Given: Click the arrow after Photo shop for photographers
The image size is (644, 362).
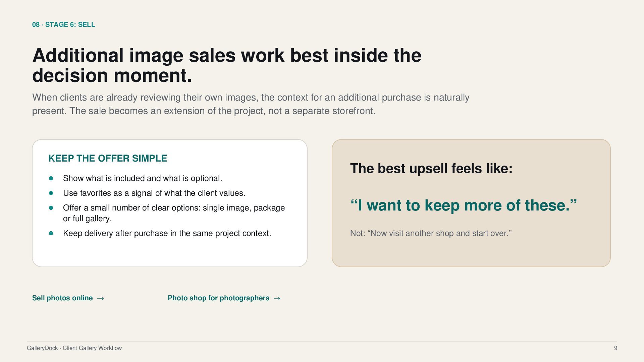Looking at the screenshot, I should coord(277,298).
